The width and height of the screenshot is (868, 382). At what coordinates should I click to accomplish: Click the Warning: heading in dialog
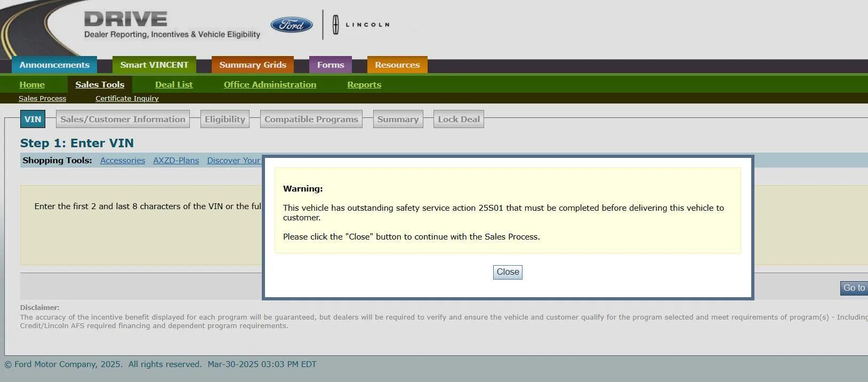coord(303,189)
